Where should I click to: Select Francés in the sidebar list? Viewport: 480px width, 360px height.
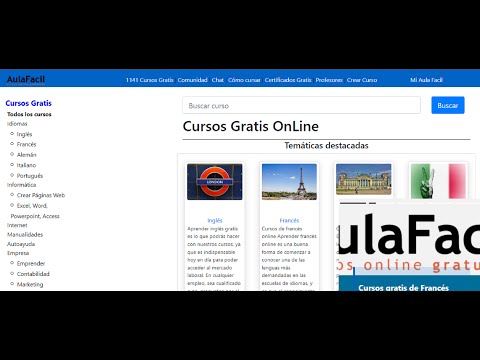click(26, 144)
